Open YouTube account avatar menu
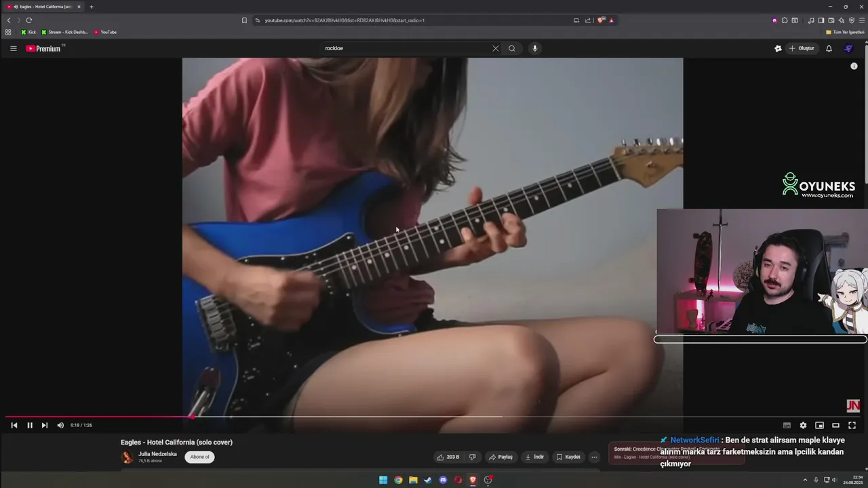This screenshot has width=868, height=488. (x=848, y=48)
